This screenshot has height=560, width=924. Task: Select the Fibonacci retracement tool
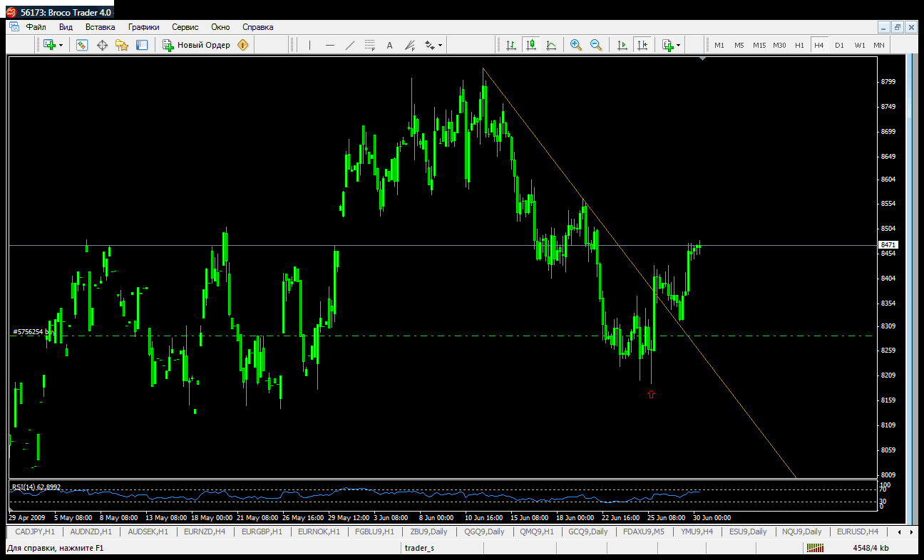click(x=369, y=45)
